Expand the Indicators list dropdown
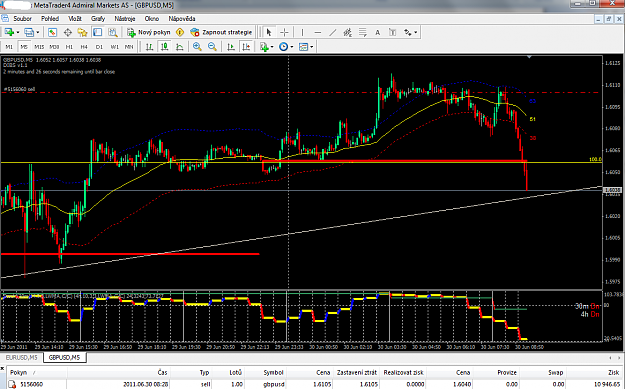The height and width of the screenshot is (389, 625). (x=272, y=47)
